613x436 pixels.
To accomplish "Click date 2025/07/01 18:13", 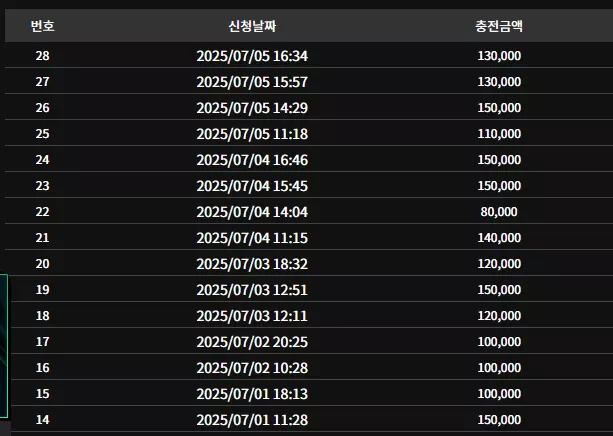I will click(x=252, y=394).
